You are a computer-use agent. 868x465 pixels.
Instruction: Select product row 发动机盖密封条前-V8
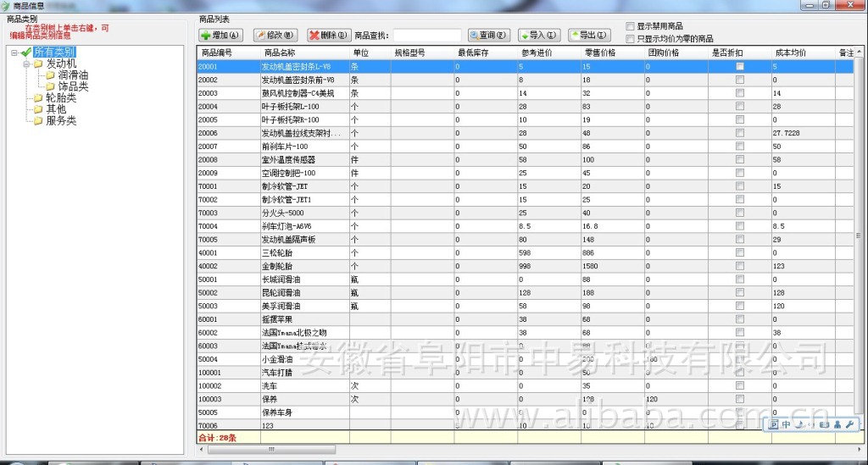coord(525,80)
